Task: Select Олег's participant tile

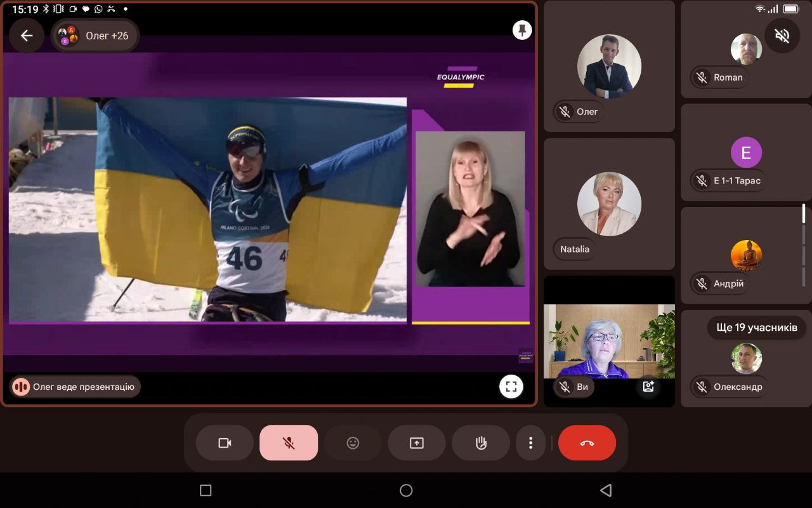Action: coord(609,66)
